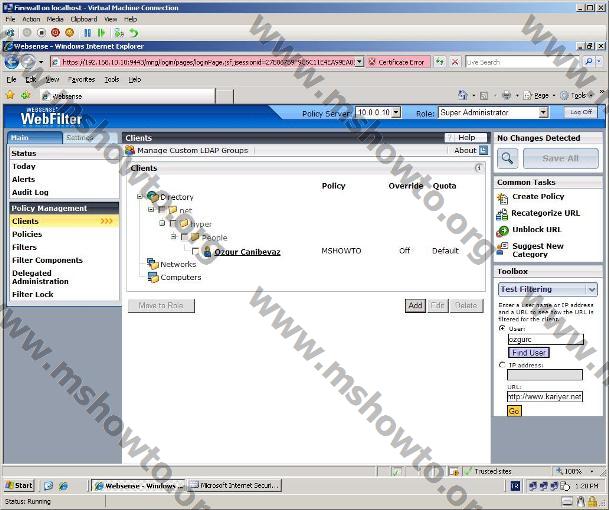Click the Computers tree icon

point(153,277)
